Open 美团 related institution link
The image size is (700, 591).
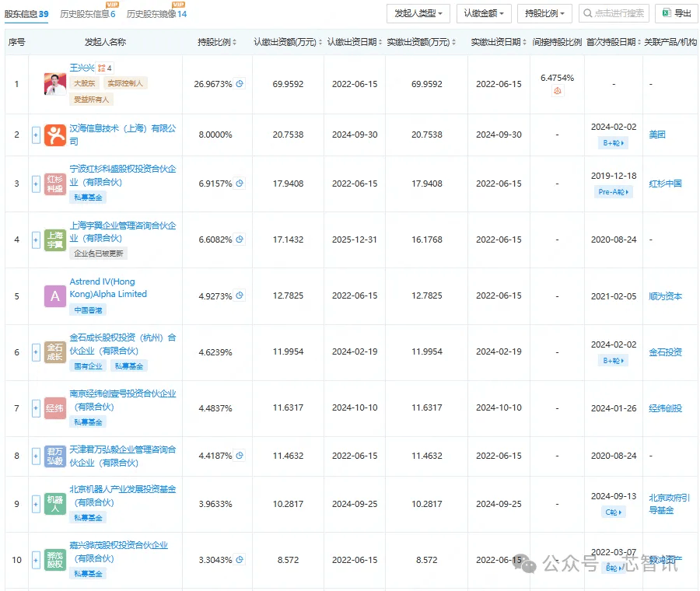pyautogui.click(x=657, y=135)
